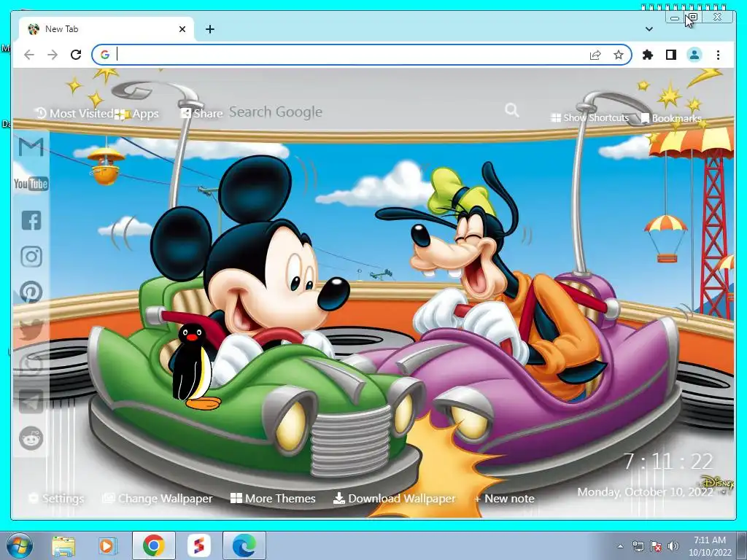Open Telegram sidebar shortcut

(x=31, y=402)
